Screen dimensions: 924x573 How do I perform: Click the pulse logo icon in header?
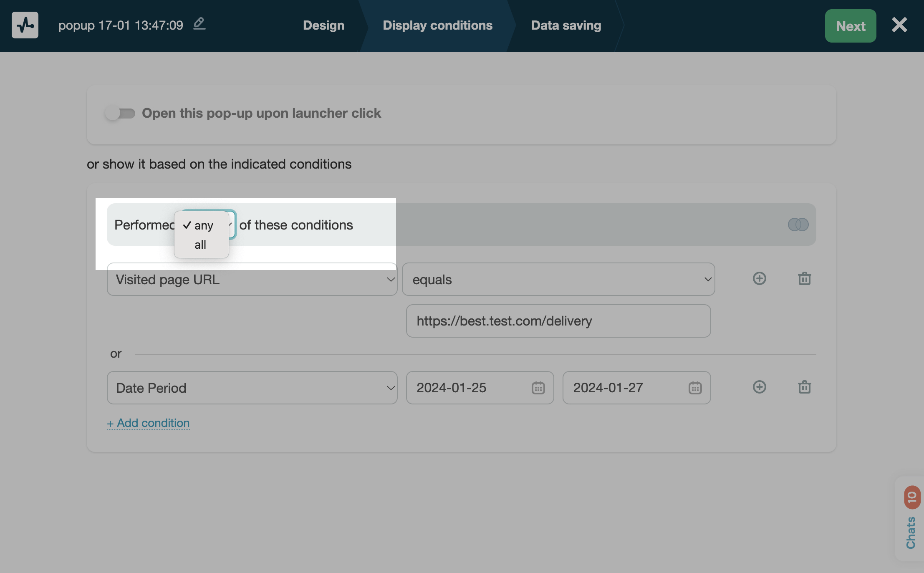tap(25, 25)
